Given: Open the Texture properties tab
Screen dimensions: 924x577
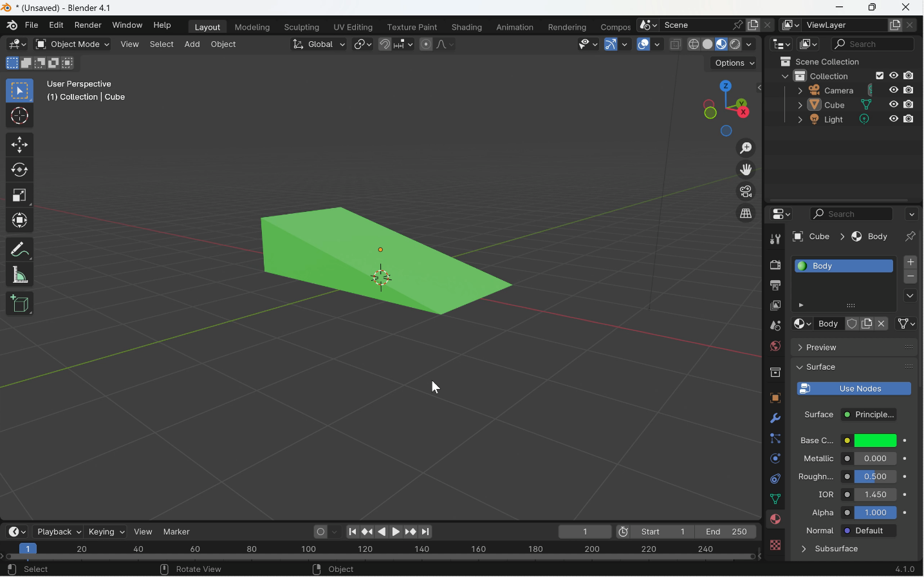Looking at the screenshot, I should (x=775, y=545).
